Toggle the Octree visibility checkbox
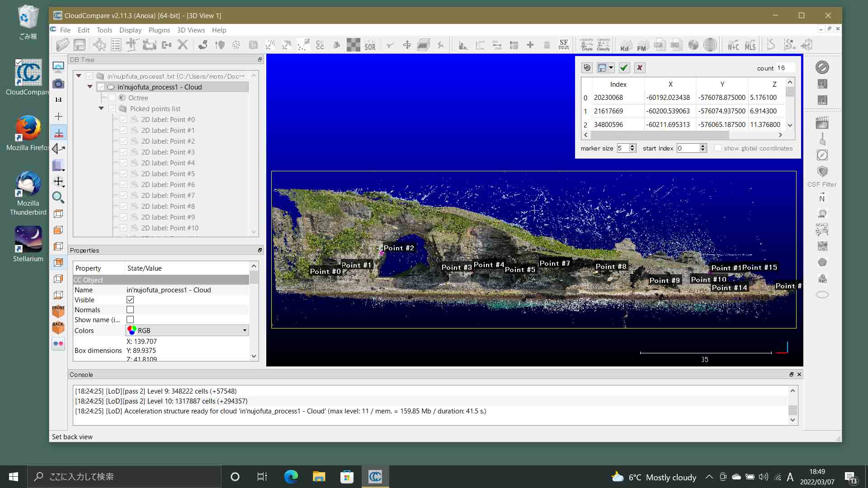 point(112,98)
